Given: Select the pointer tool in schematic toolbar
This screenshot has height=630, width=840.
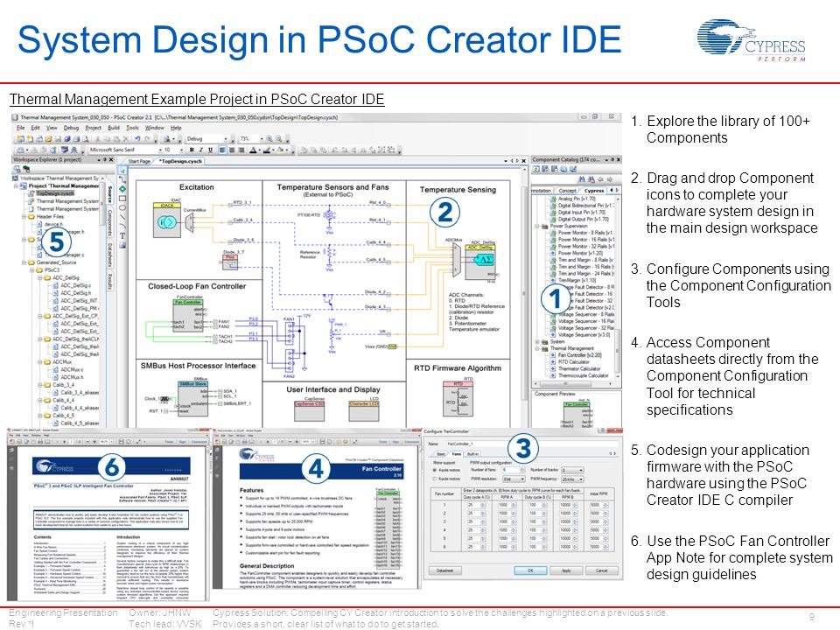Looking at the screenshot, I should pos(122,171).
